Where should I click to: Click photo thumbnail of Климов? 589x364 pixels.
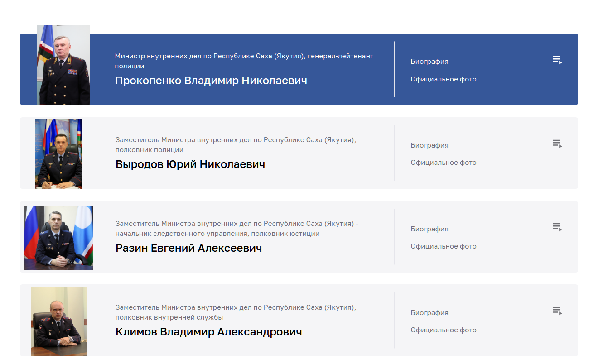click(x=58, y=321)
